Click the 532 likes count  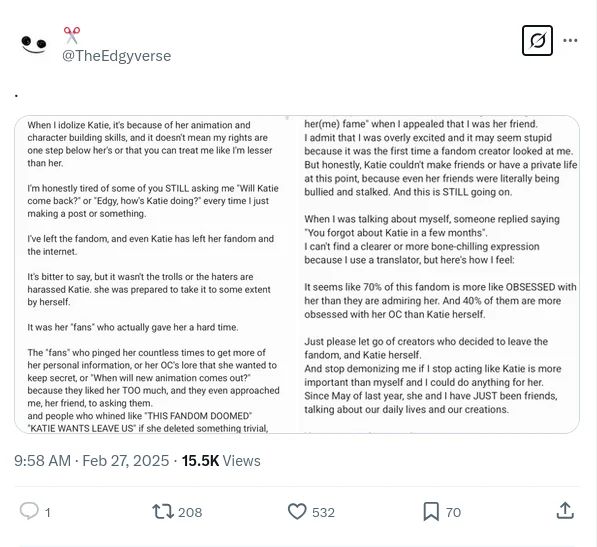coord(323,512)
